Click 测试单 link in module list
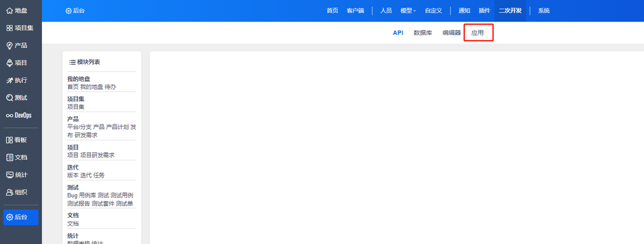The width and height of the screenshot is (644, 244). [125, 204]
